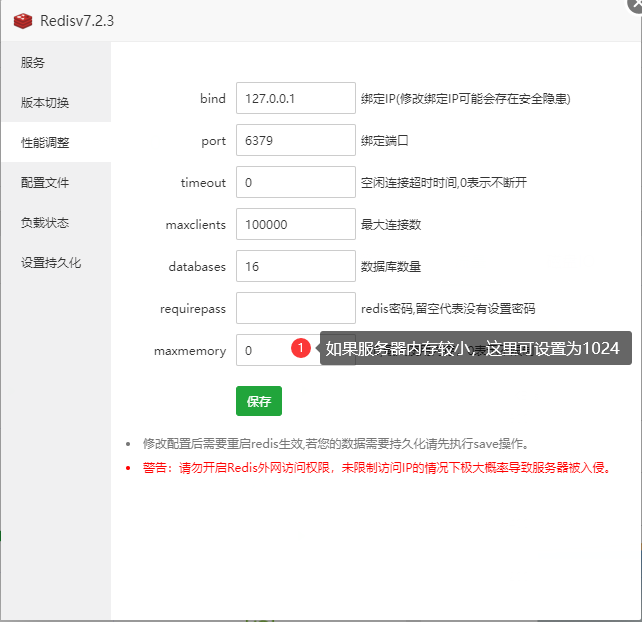
Task: Select the 性能调整 tab
Action: [x=56, y=142]
